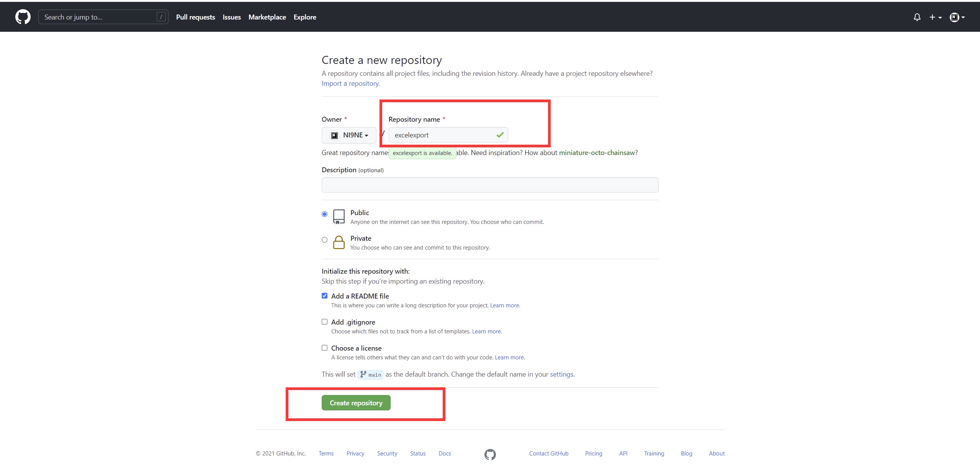Go to Pull requests in navbar

tap(195, 17)
